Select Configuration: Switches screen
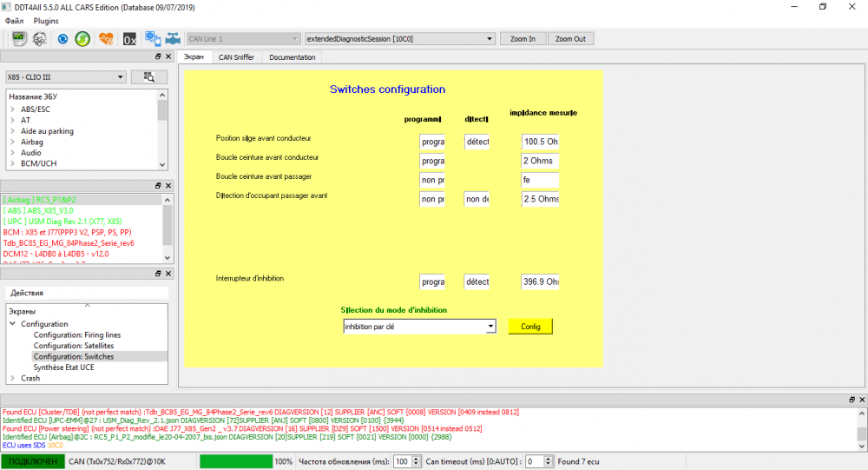Screen dimensions: 868x470 click(x=74, y=356)
